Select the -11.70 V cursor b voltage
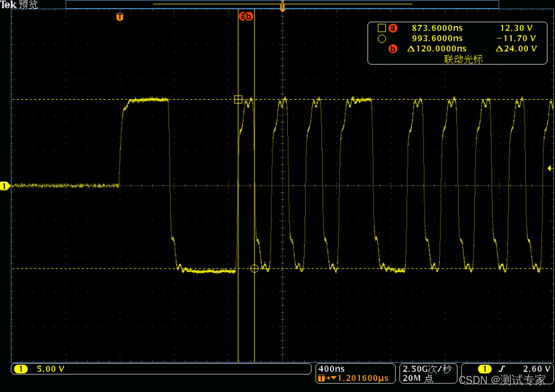555x392 pixels. point(516,38)
